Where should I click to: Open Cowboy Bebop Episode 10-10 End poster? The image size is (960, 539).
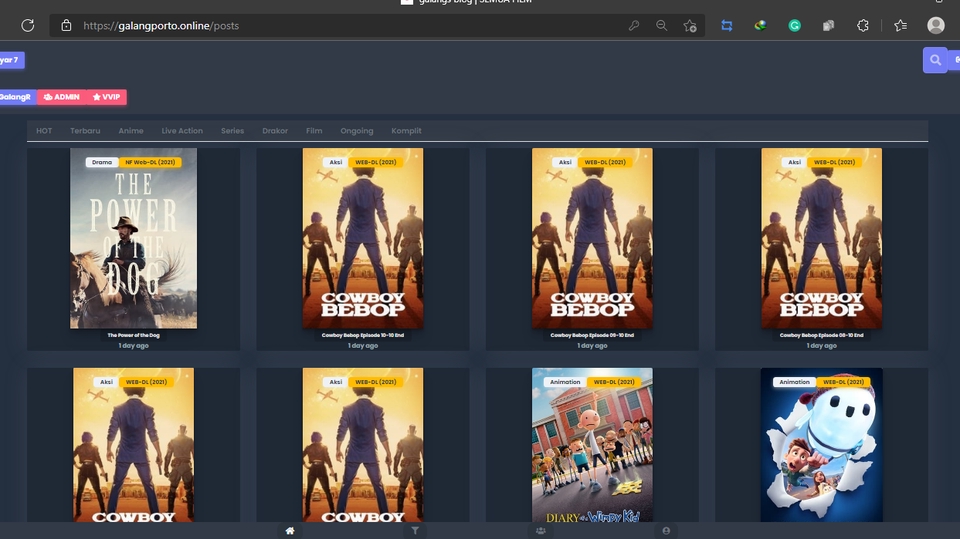point(363,238)
